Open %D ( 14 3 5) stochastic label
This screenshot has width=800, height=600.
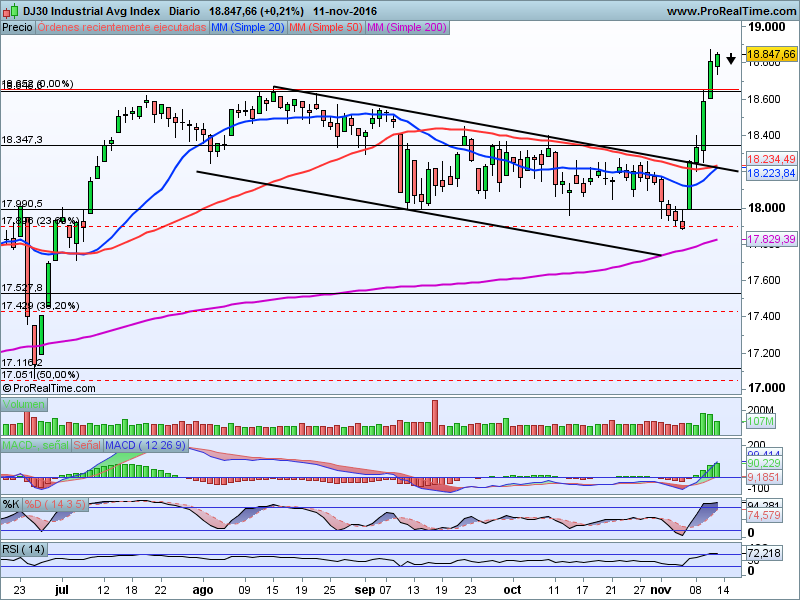pos(55,505)
